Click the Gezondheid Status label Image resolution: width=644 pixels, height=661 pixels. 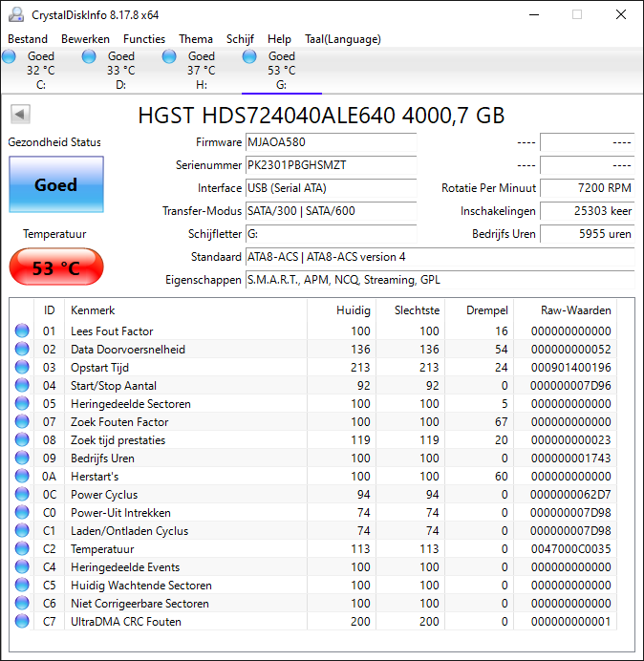54,142
